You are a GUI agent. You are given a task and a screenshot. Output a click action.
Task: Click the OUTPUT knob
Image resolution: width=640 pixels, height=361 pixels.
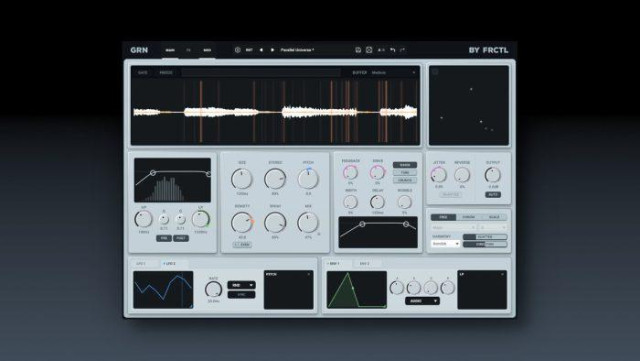[x=493, y=175]
